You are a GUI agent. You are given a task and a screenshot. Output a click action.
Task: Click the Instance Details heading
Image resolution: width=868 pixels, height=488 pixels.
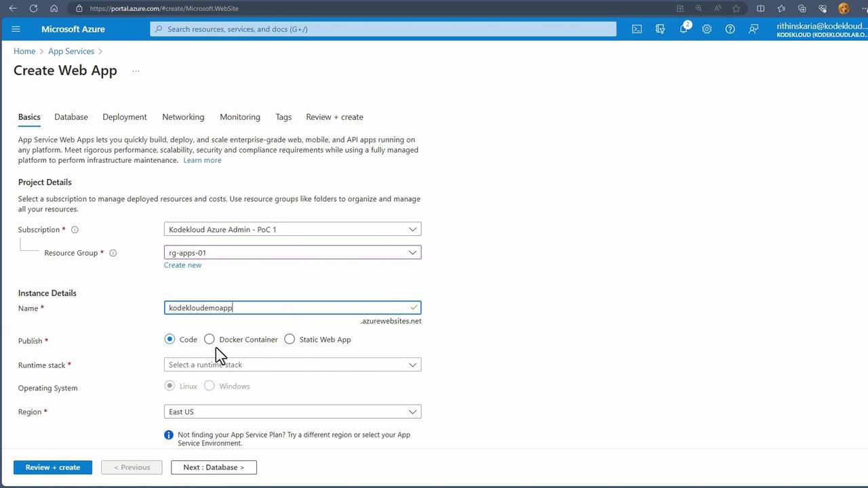click(47, 293)
